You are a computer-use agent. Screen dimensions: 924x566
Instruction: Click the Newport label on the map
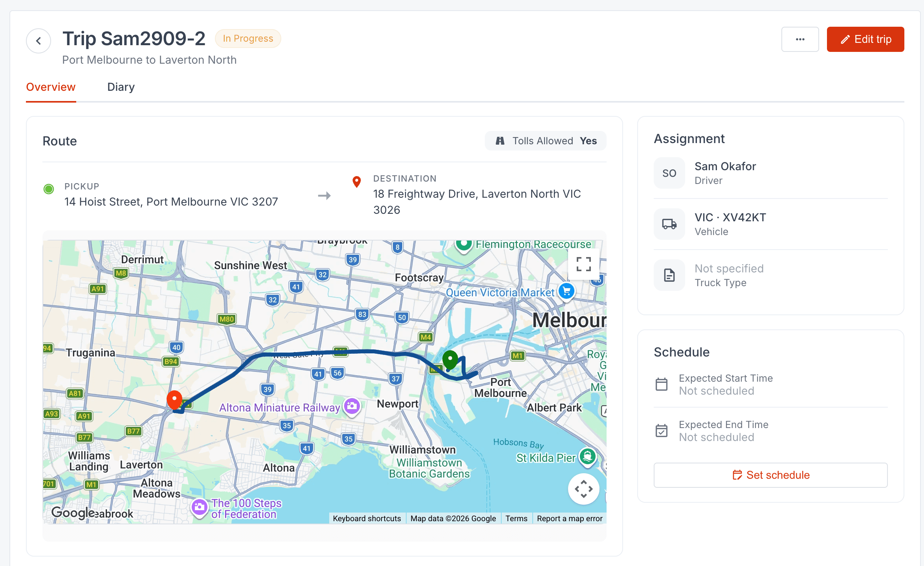coord(397,404)
